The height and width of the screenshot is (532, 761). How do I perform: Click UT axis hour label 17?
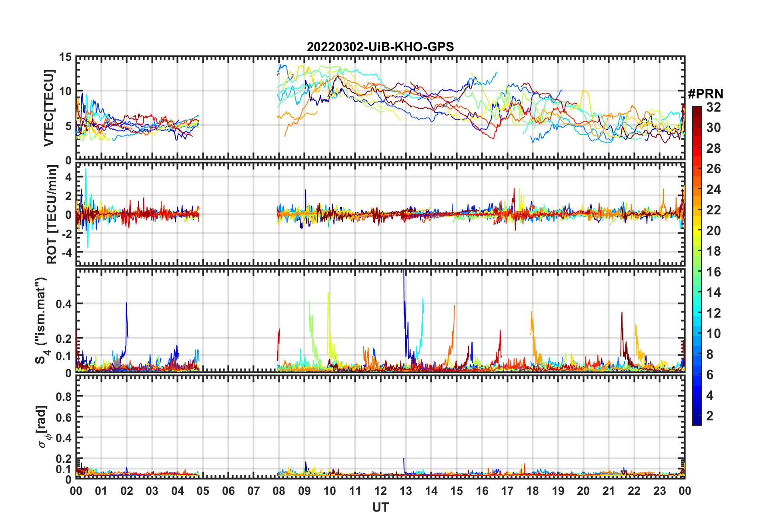coord(507,491)
